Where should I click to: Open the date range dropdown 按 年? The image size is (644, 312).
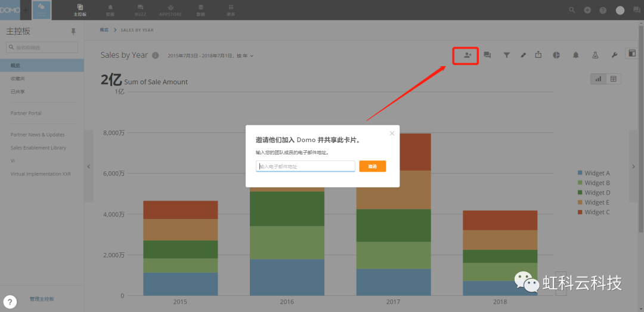tap(210, 56)
